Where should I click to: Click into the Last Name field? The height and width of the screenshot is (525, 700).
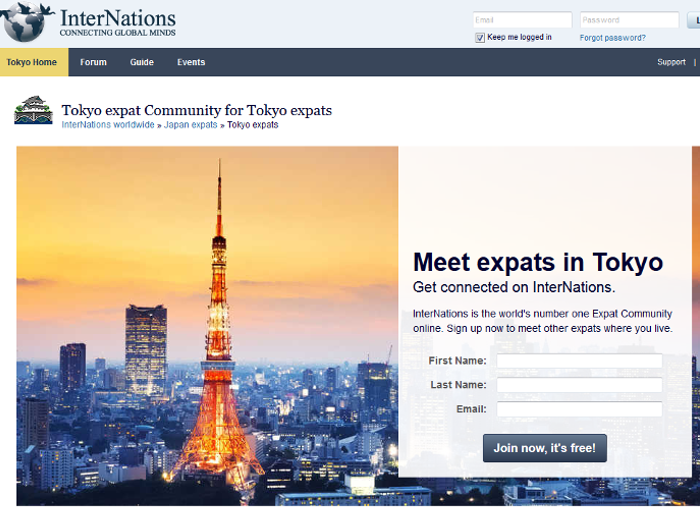579,385
